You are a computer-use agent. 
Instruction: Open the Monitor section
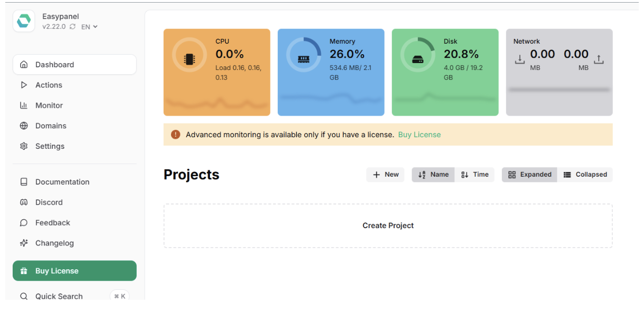click(x=74, y=105)
